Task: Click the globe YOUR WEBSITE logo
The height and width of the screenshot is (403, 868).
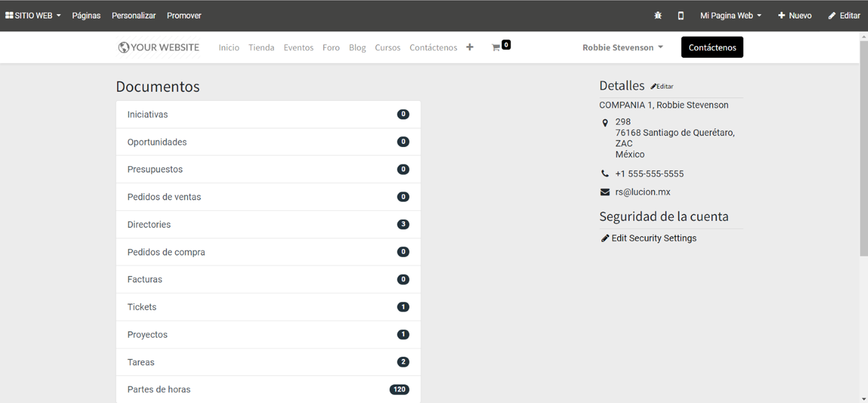Action: click(158, 48)
